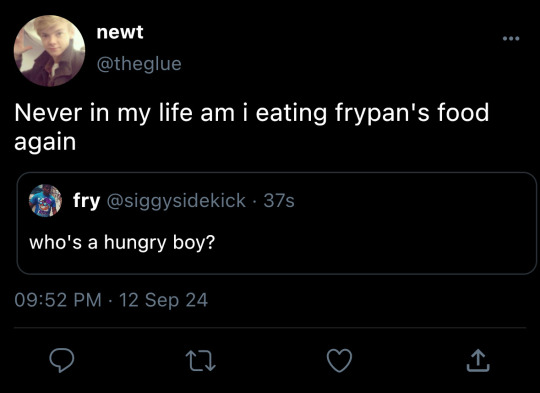Retweet the post with the retweet icon
540x393 pixels.
(x=201, y=361)
